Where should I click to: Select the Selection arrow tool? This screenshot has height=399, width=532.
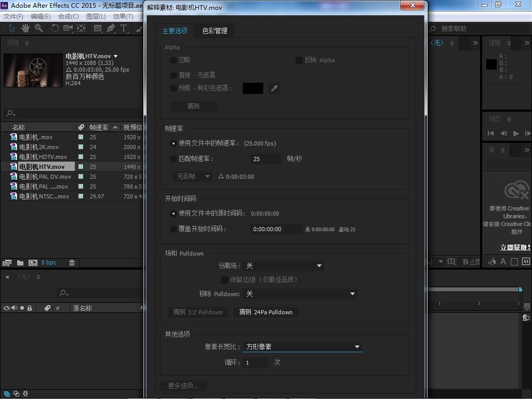12,28
